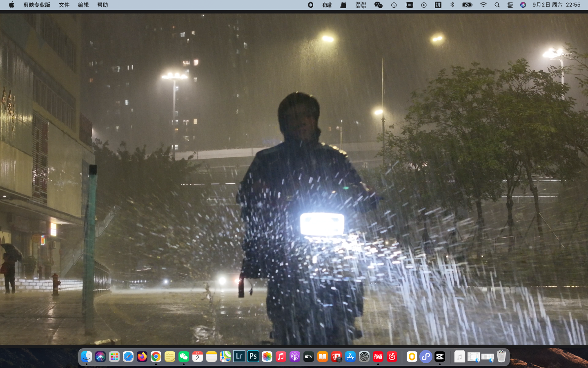Open Photos from the Dock

tap(267, 357)
